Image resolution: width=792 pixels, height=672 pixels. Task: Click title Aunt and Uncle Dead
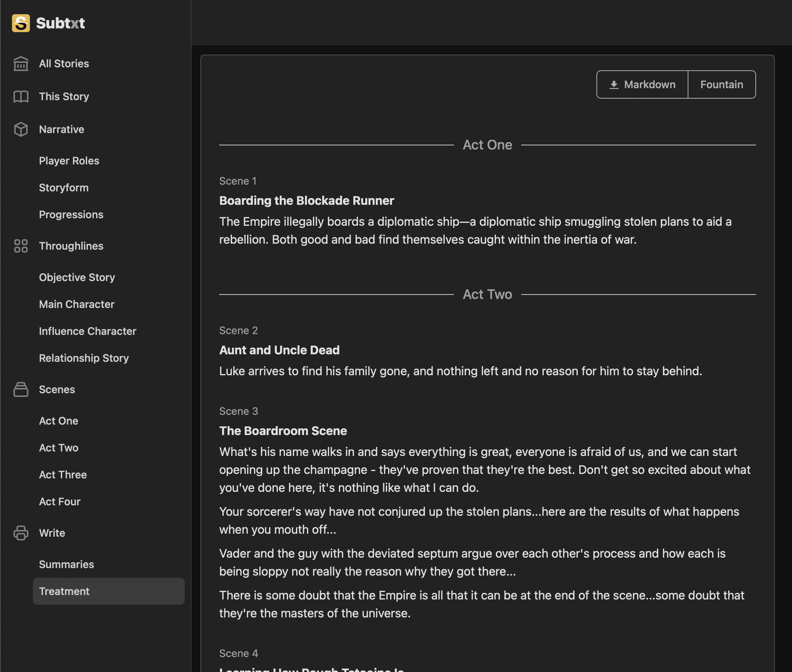coord(279,350)
